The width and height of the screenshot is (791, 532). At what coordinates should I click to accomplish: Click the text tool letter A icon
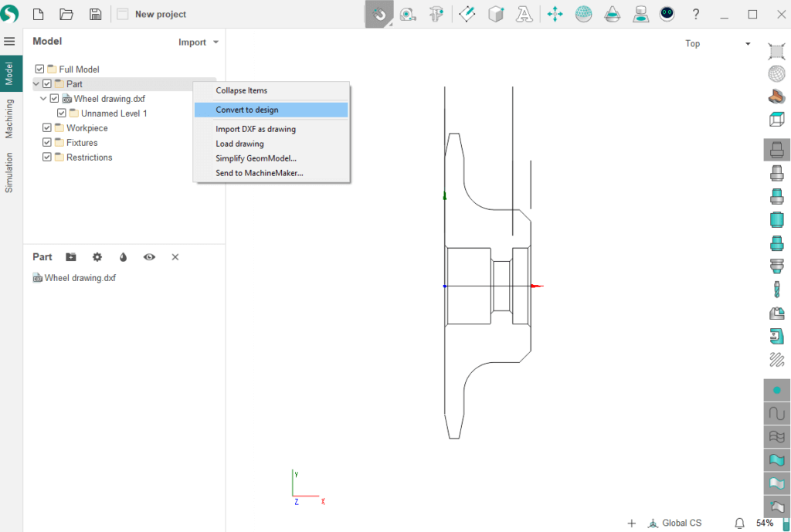525,14
